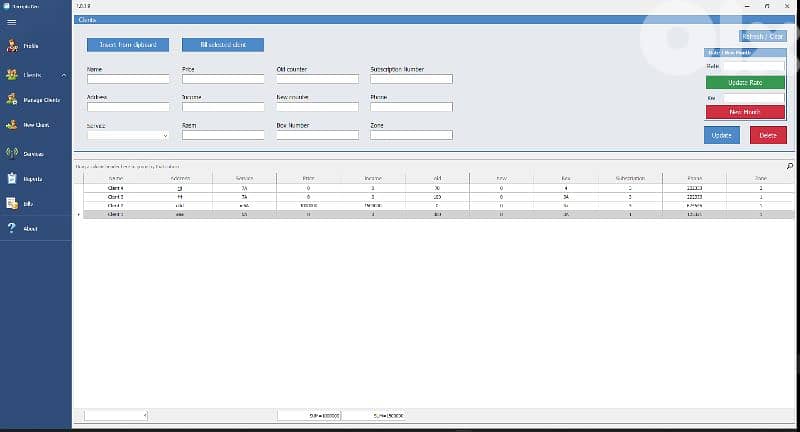800x432 pixels.
Task: Click the New Client sidebar icon
Action: tap(12, 125)
